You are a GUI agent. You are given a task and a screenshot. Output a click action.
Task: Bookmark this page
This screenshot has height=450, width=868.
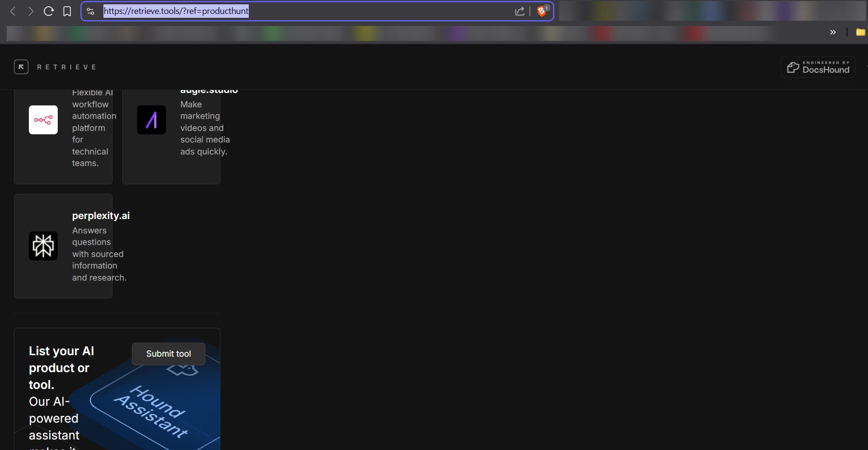point(67,11)
